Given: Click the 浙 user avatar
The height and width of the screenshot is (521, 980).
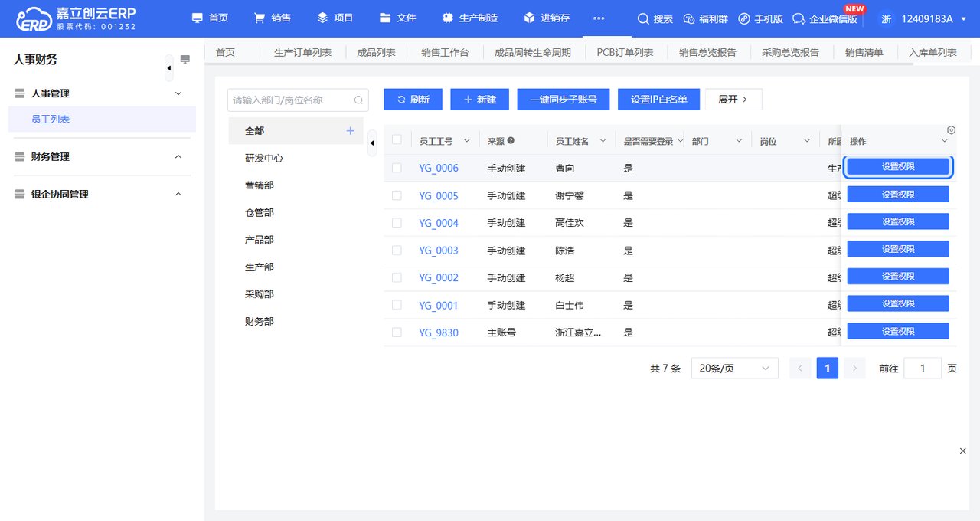Looking at the screenshot, I should [x=886, y=18].
